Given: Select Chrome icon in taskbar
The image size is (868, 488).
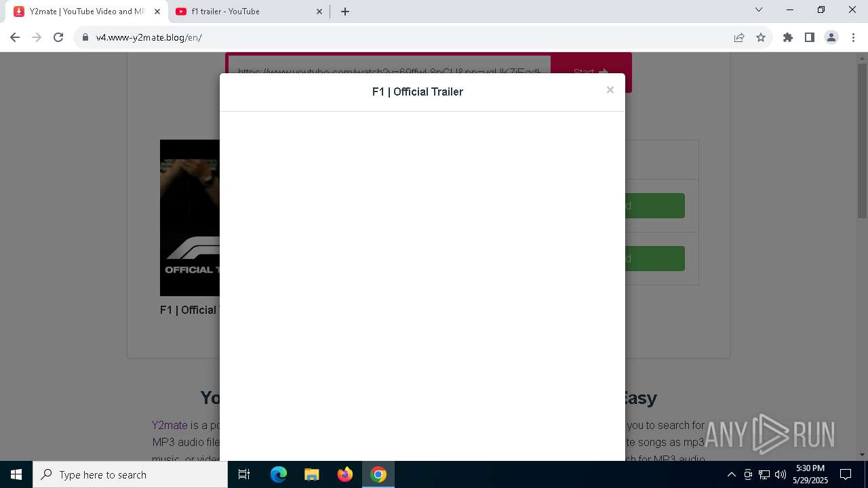Looking at the screenshot, I should 378,474.
